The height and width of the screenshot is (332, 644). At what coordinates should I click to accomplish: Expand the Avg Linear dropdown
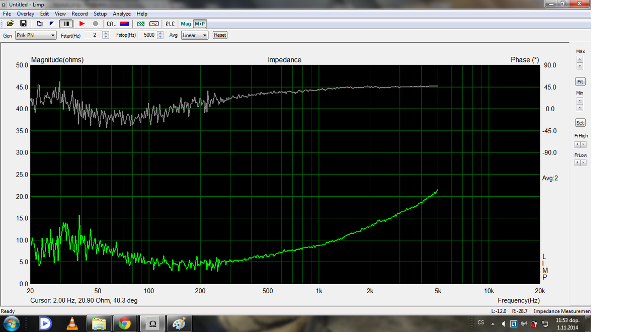pos(195,35)
